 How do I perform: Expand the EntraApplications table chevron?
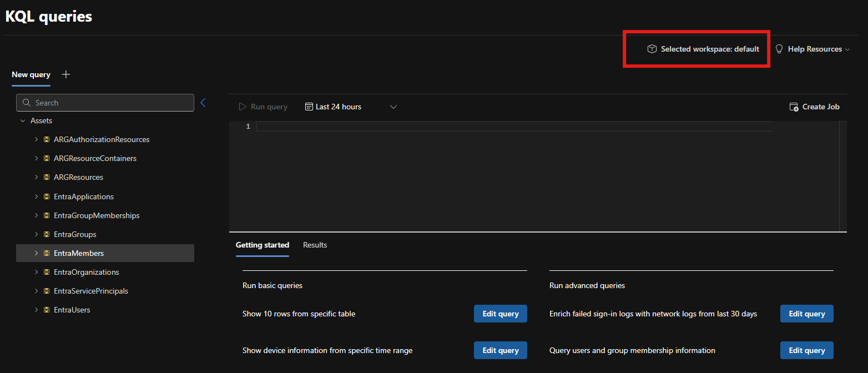coord(36,196)
